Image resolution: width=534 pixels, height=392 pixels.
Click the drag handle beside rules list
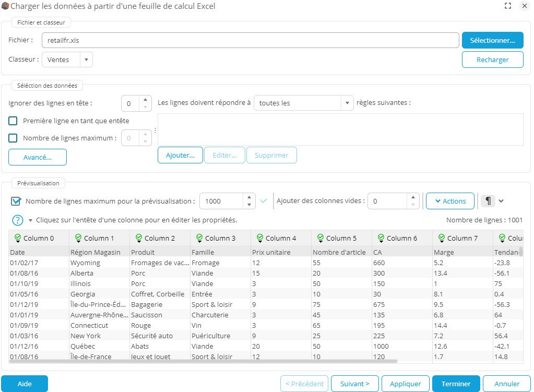coord(155,130)
